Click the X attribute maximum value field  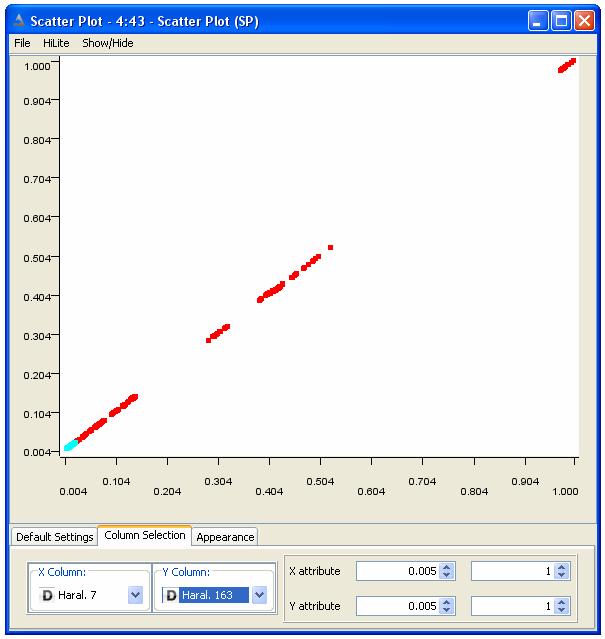pos(511,571)
